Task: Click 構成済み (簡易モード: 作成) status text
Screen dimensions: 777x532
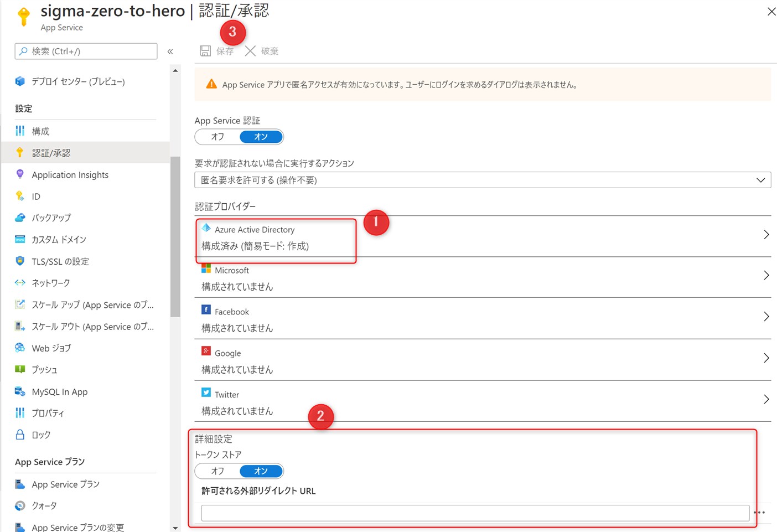Action: click(x=255, y=246)
